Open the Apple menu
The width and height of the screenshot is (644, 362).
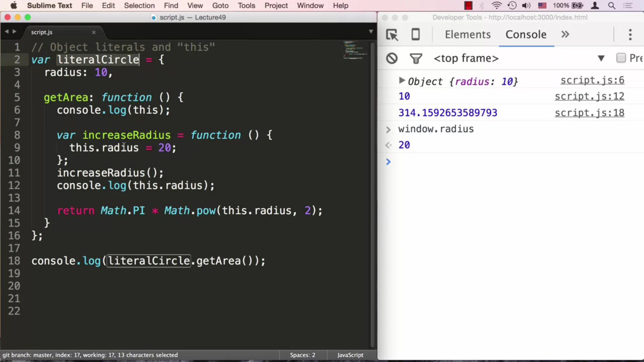(13, 5)
